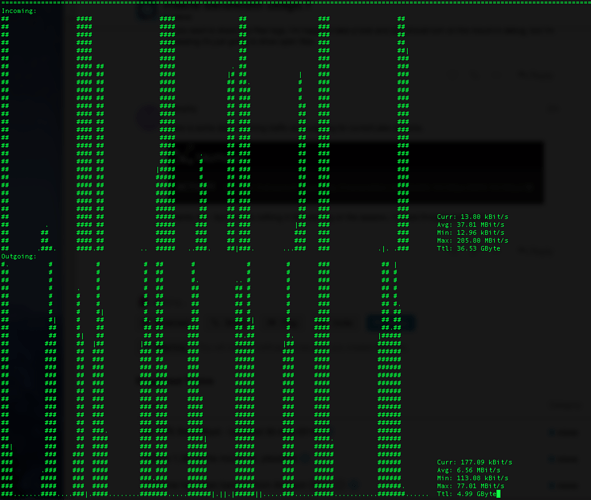Select the outgoing Min 113.08 kBit/s line
Screen dimensions: 591x500
point(472,478)
